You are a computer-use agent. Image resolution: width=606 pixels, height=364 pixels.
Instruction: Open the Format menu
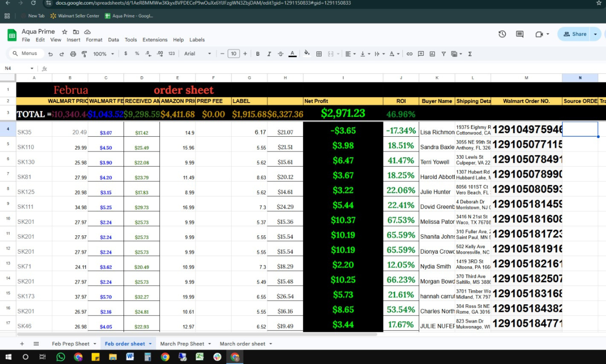tap(94, 40)
